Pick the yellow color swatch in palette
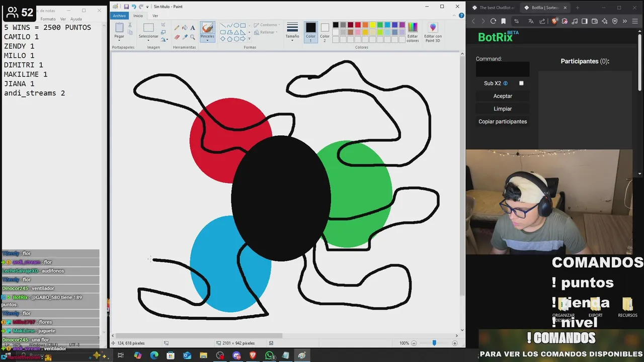 pos(372,25)
